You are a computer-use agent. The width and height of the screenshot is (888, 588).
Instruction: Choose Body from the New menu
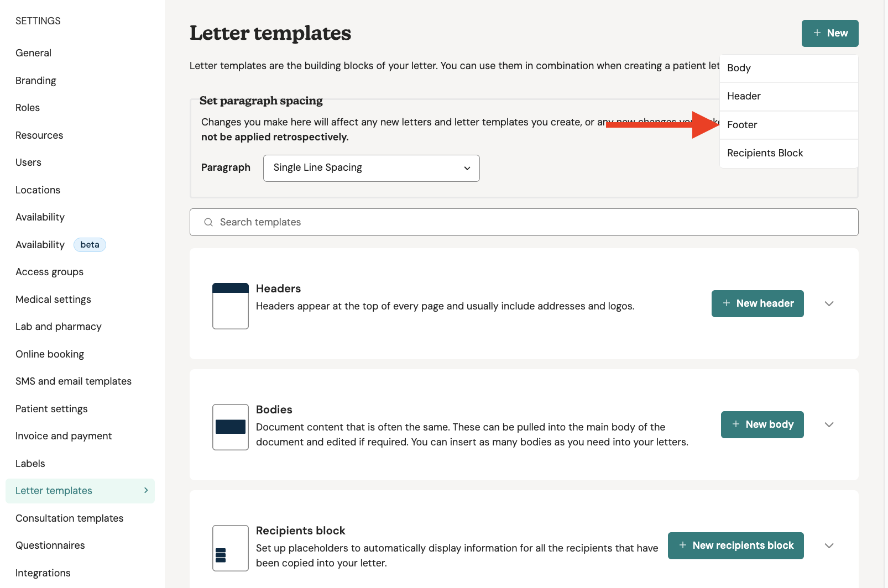(739, 68)
